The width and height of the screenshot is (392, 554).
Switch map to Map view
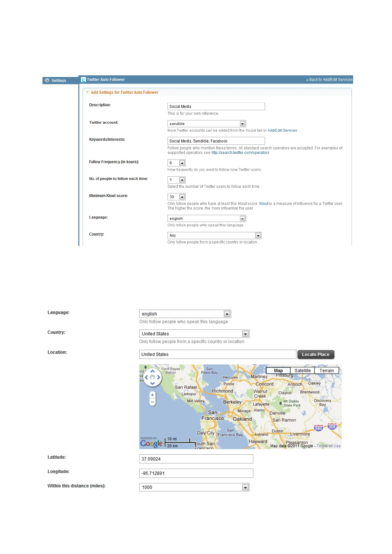(278, 370)
